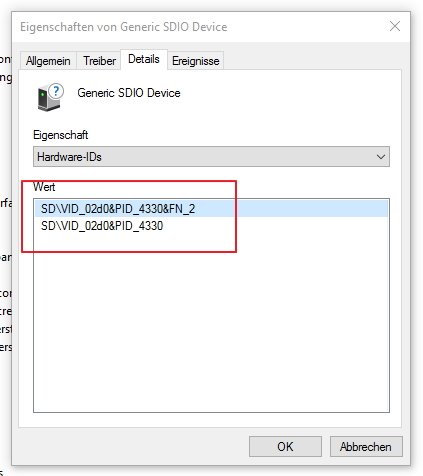The image size is (423, 476).
Task: Click the Generic SDIO Device name text
Action: (x=129, y=93)
